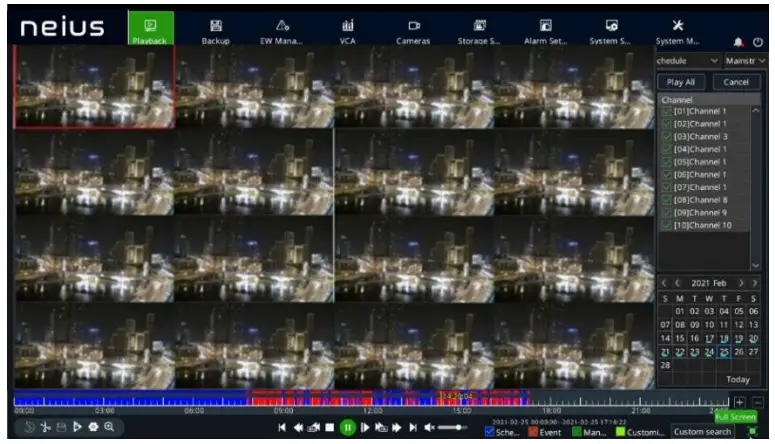Click channel list scroll down arrow

[x=756, y=266]
